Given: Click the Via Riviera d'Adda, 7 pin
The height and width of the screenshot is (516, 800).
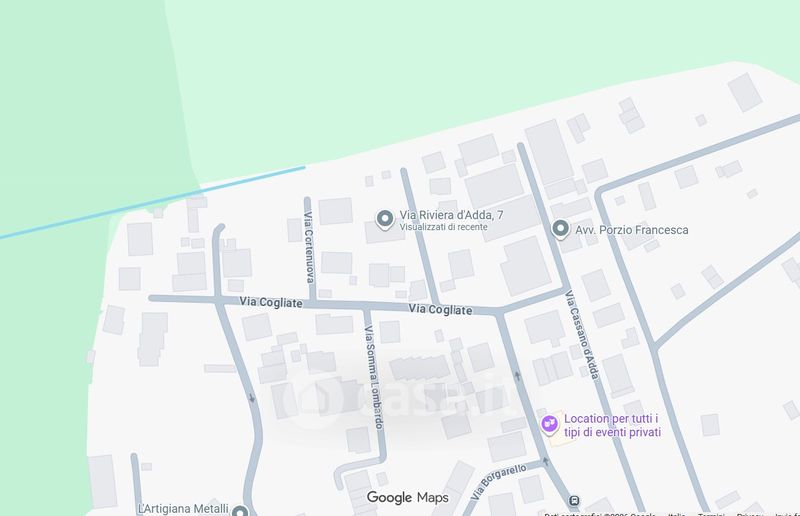Looking at the screenshot, I should [x=385, y=219].
